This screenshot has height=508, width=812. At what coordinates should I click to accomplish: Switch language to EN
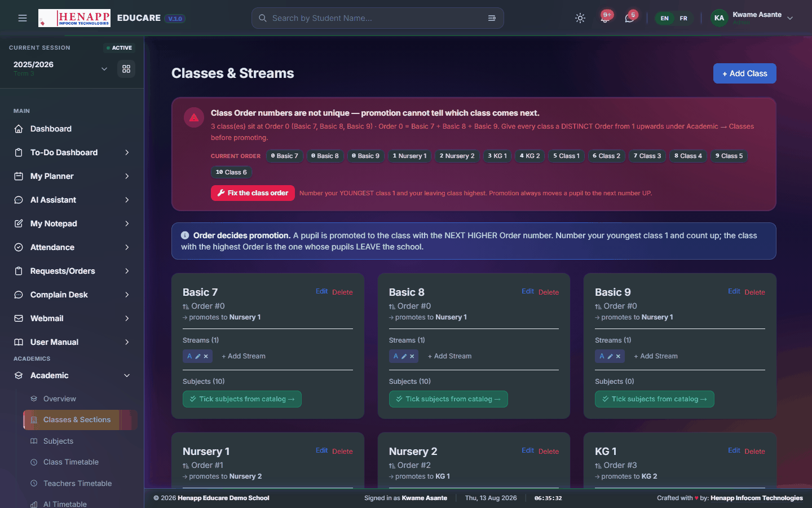coord(665,18)
